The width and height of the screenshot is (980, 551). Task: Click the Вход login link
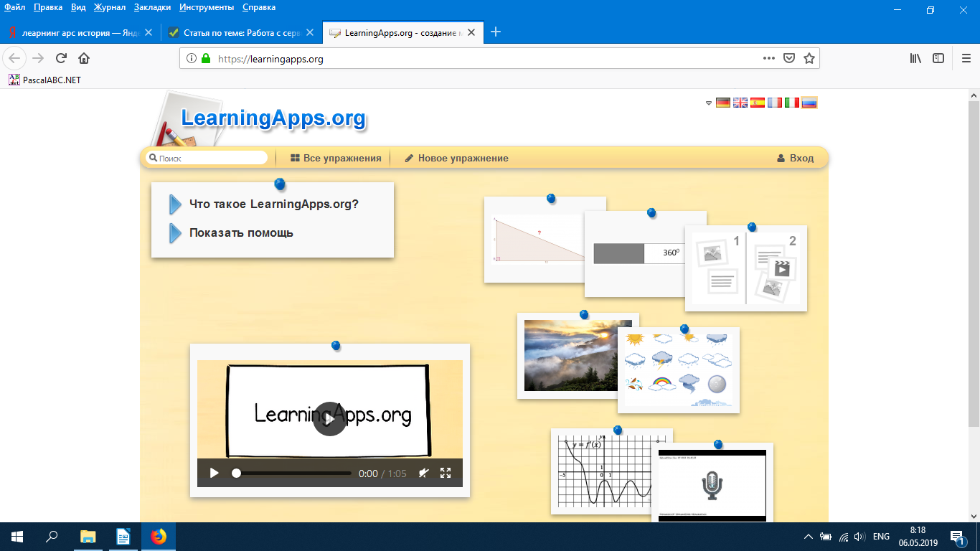point(796,158)
